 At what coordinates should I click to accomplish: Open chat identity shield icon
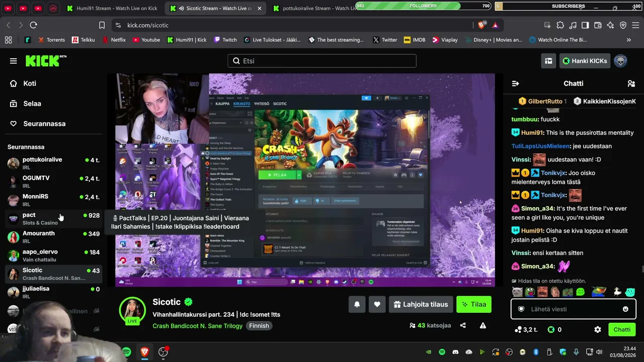pyautogui.click(x=521, y=309)
